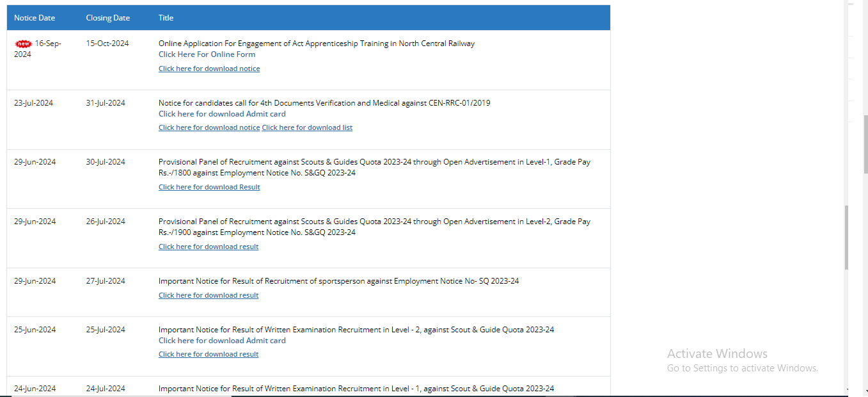Click the 'Title' column header
Viewport: 868px width, 397px height.
tap(166, 18)
